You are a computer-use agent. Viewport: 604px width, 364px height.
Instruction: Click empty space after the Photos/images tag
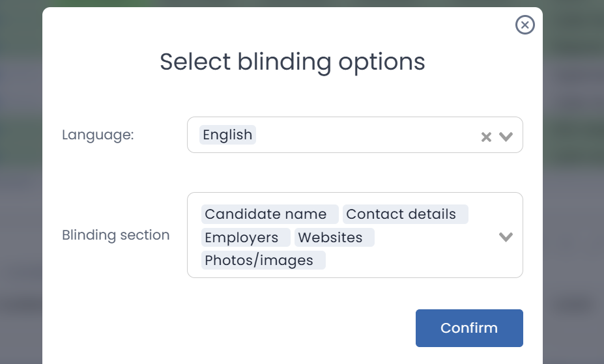[404, 260]
